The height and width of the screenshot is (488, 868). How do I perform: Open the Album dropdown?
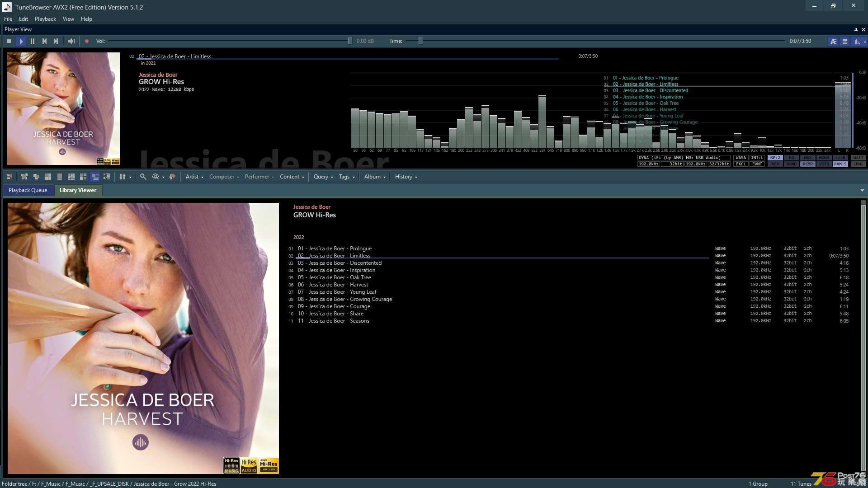(375, 177)
